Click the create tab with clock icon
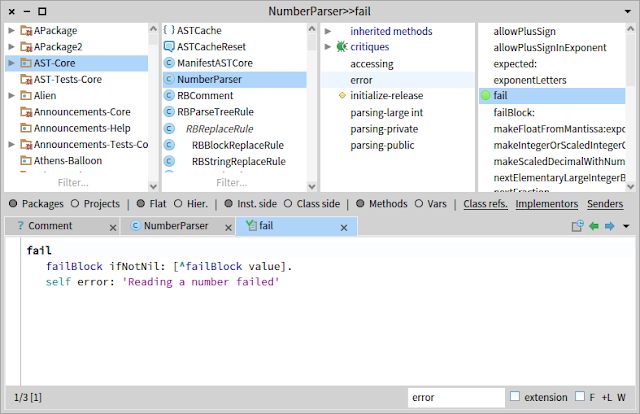The image size is (640, 414). click(x=578, y=226)
